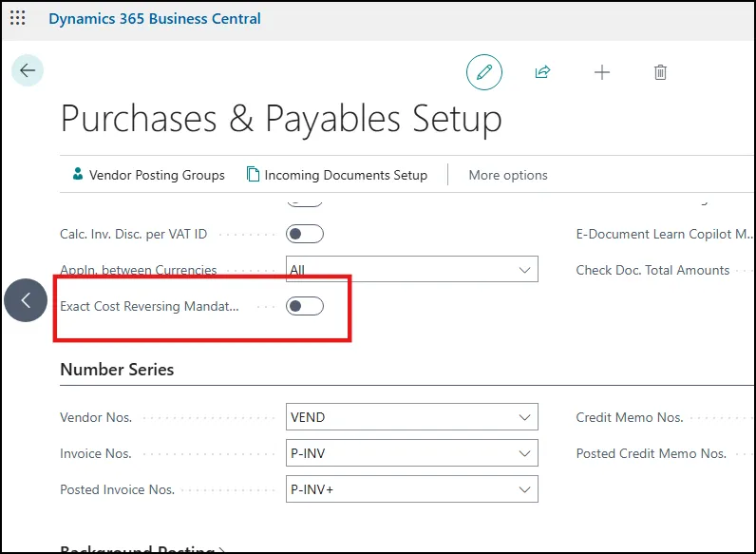Click the E-Document Learn Copilot label

[x=665, y=234]
